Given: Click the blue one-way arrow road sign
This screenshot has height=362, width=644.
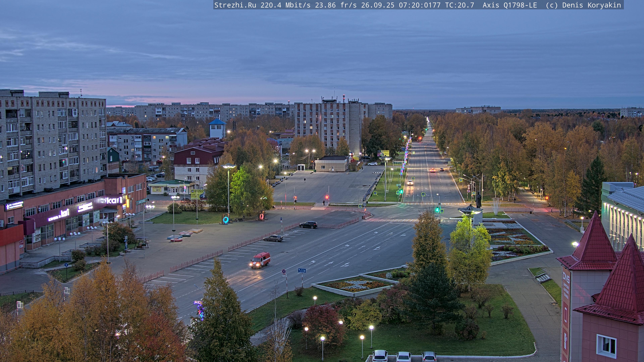Looking at the screenshot, I should click(302, 270).
